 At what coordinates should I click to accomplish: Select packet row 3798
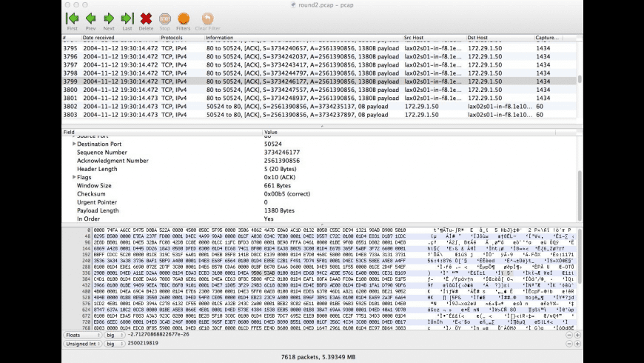[319, 73]
